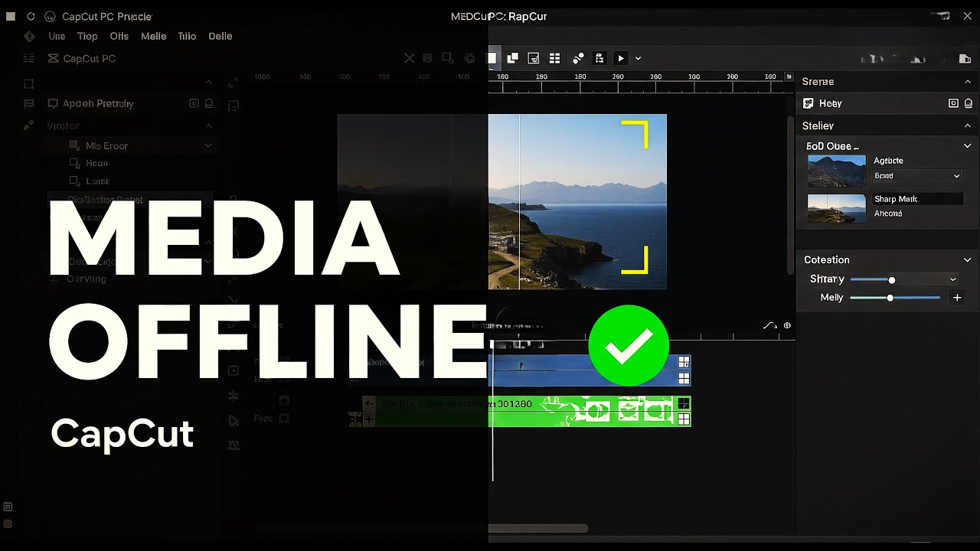Select the blue timeline clip
This screenshot has height=551, width=980.
[x=589, y=370]
